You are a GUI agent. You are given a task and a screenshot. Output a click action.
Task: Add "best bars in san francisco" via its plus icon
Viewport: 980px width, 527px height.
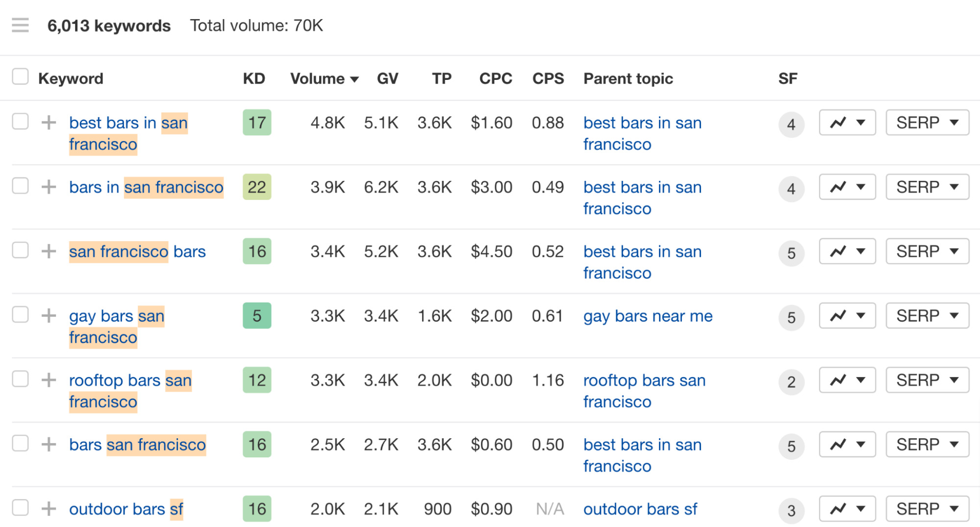click(49, 123)
